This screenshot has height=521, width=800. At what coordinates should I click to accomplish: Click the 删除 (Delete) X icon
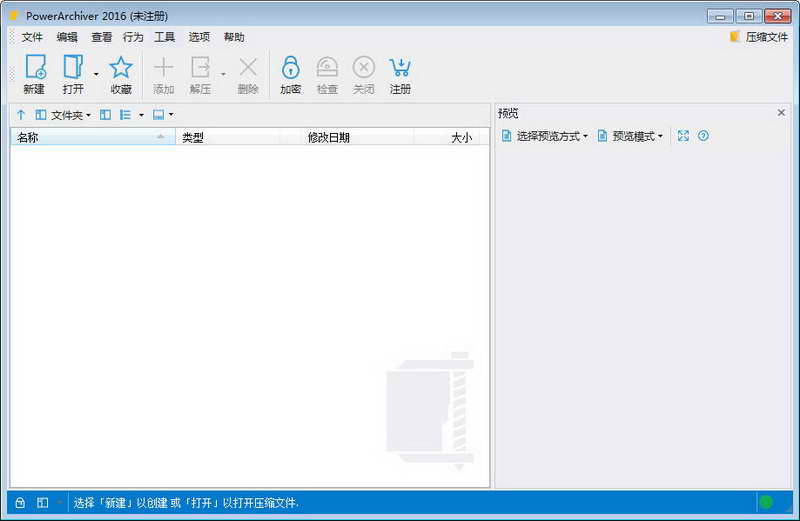(x=248, y=74)
